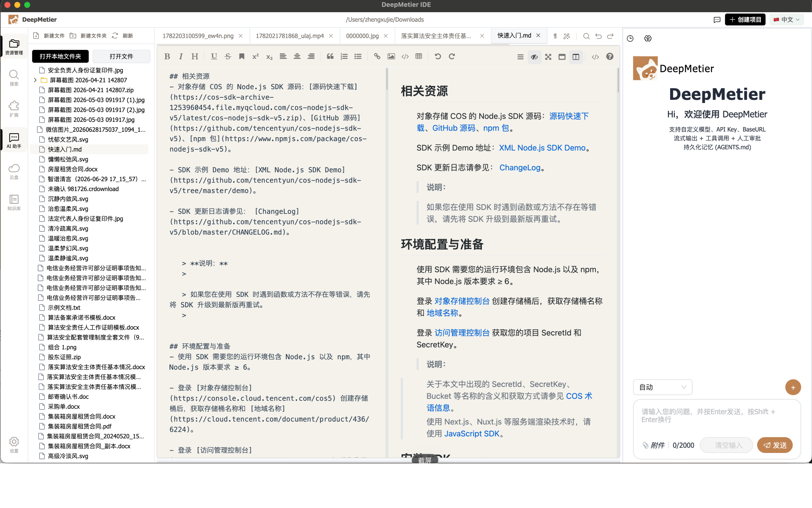Switch to the 落实算法安全主体责任基 tab
The width and height of the screenshot is (812, 508).
tap(436, 36)
